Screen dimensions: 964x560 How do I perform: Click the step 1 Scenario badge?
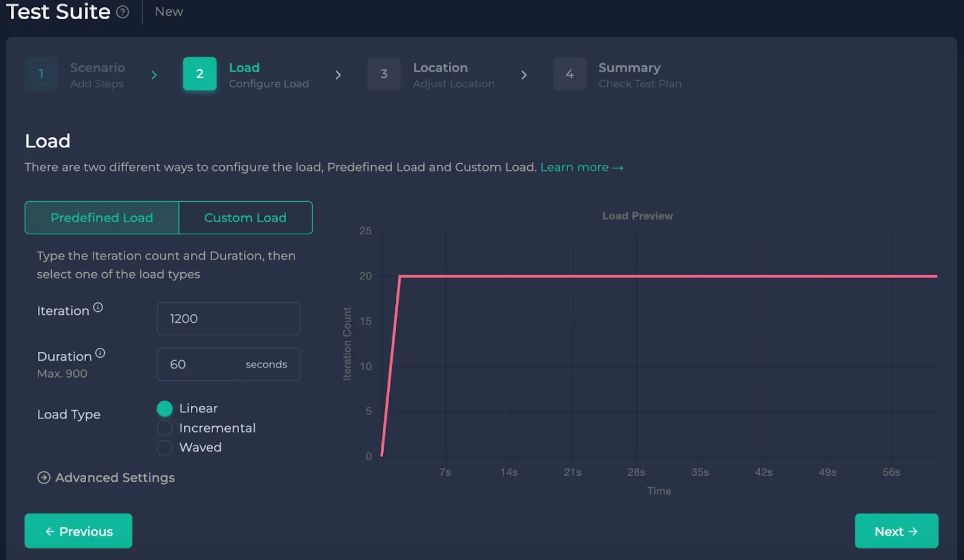pos(41,73)
